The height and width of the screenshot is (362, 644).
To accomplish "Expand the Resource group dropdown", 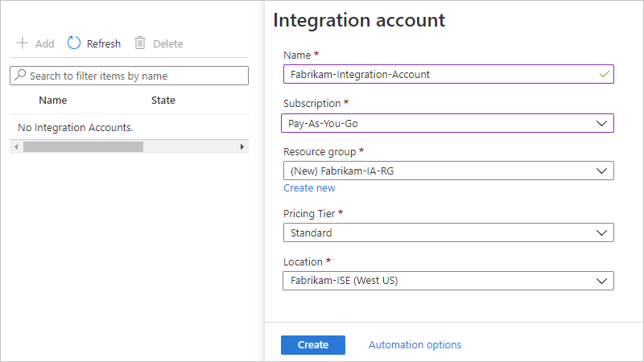I will click(x=448, y=171).
